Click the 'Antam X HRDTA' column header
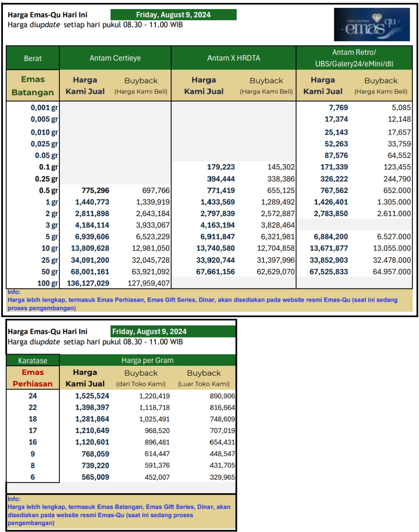 pyautogui.click(x=234, y=58)
